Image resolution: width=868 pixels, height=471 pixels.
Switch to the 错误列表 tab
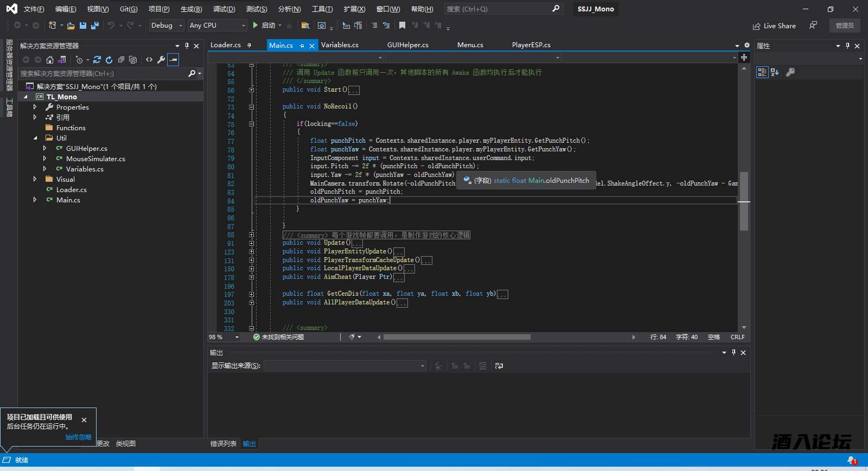click(224, 444)
